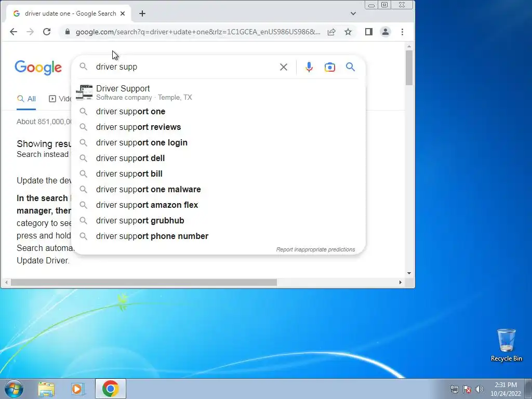Choose suggestion 'driver support amazon flex'
The width and height of the screenshot is (532, 399).
219,205
